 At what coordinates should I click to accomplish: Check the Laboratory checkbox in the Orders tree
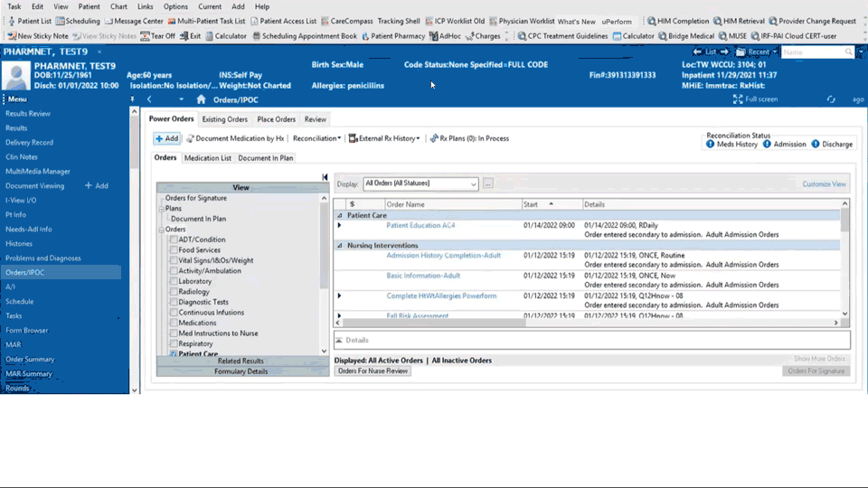(173, 281)
